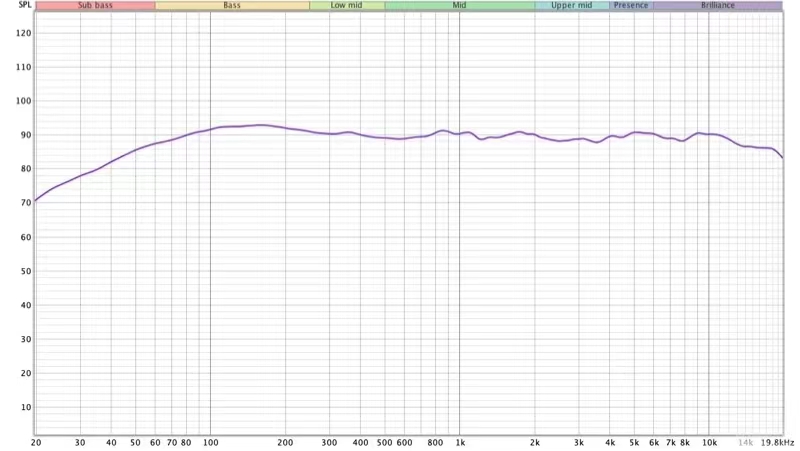The width and height of the screenshot is (800, 451).
Task: Select the Mid band header
Action: 459,6
